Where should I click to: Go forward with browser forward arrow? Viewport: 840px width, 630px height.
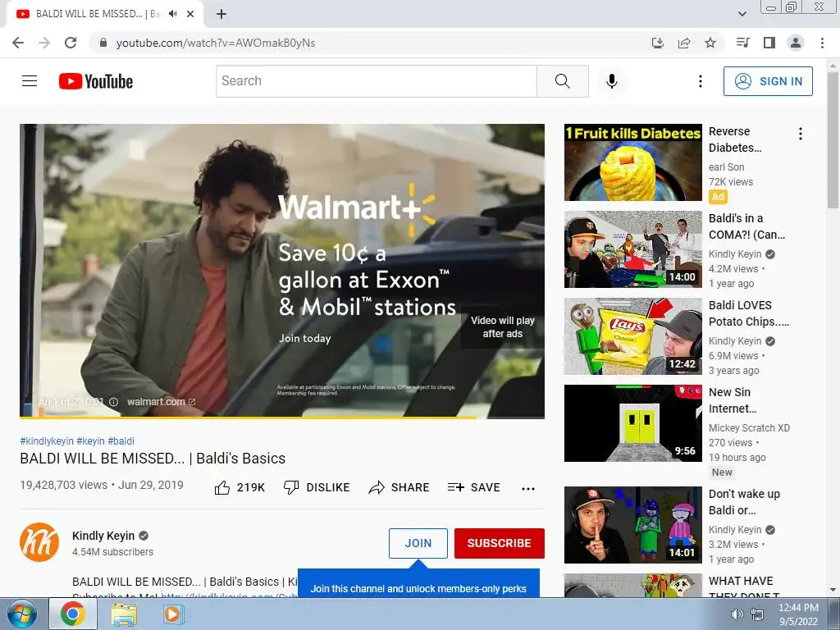click(x=44, y=43)
